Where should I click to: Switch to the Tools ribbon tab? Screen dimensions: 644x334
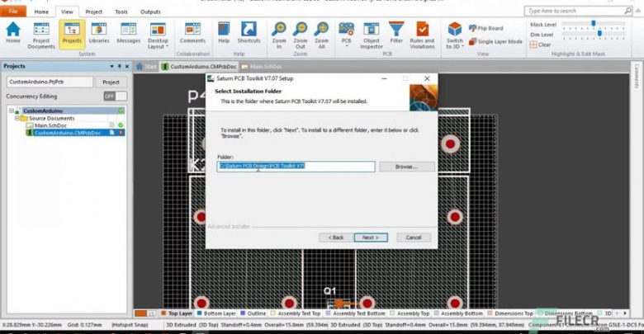121,12
